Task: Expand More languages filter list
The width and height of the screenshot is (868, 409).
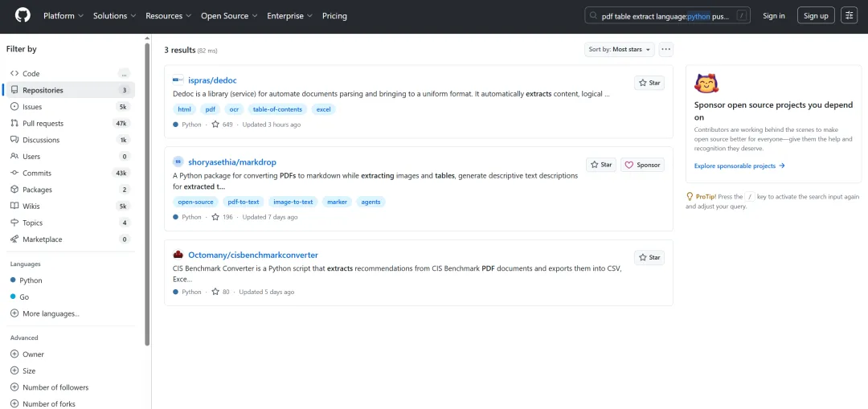Action: point(51,313)
